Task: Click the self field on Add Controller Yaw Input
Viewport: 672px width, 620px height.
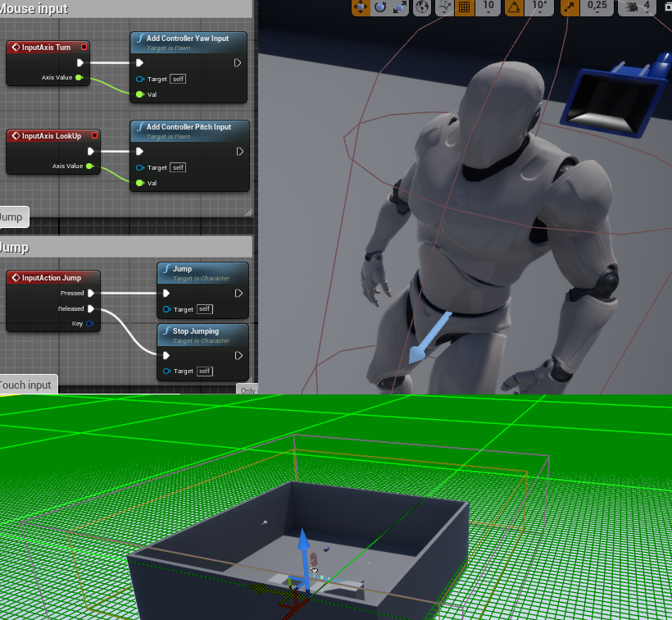Action: (178, 79)
